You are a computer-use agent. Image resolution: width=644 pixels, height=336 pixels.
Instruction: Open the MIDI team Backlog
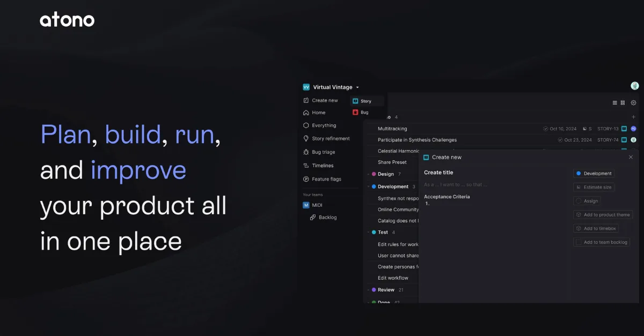324,217
